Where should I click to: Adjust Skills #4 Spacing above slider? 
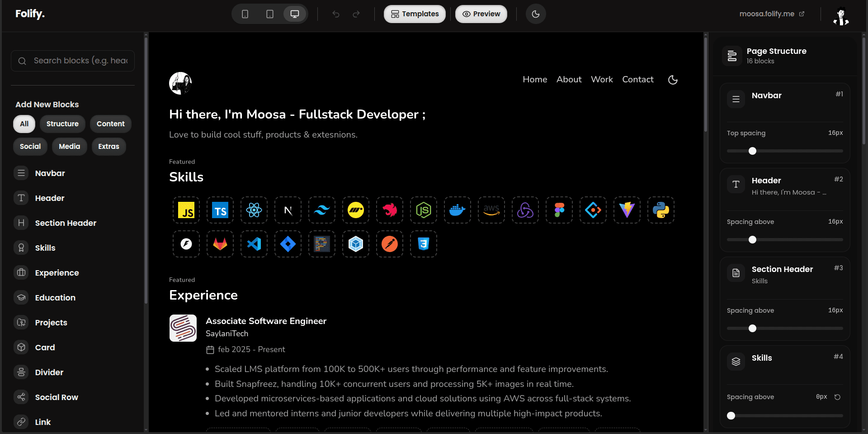click(x=785, y=416)
